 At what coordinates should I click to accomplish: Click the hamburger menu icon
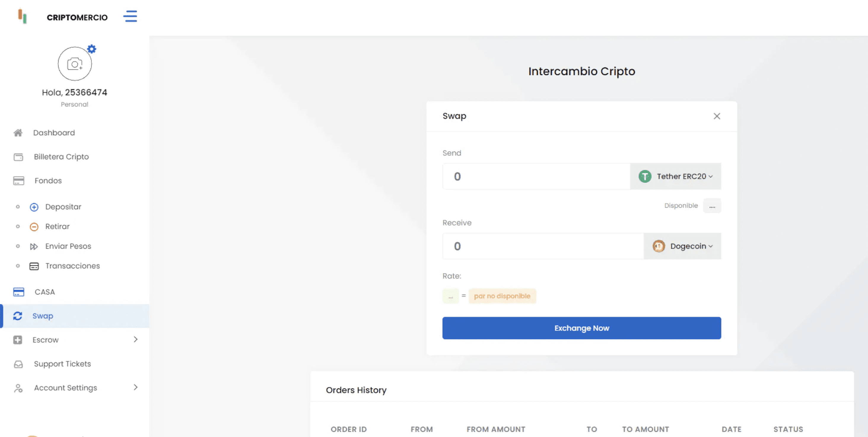coord(130,16)
